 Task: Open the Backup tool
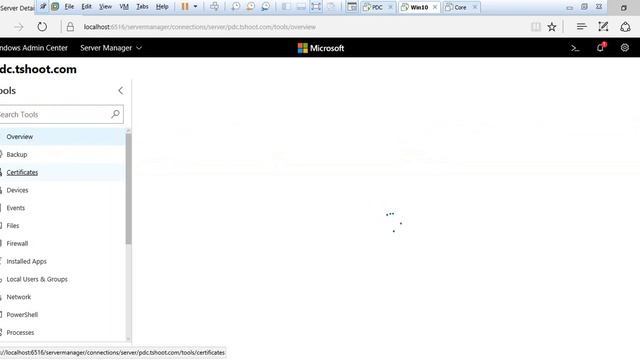[62, 154]
